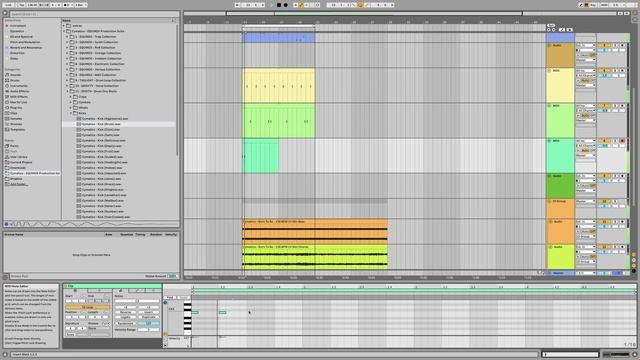Viewport: 640px width, 360px height.
Task: Toggle the Detail View button at bottom right
Action: [x=635, y=354]
